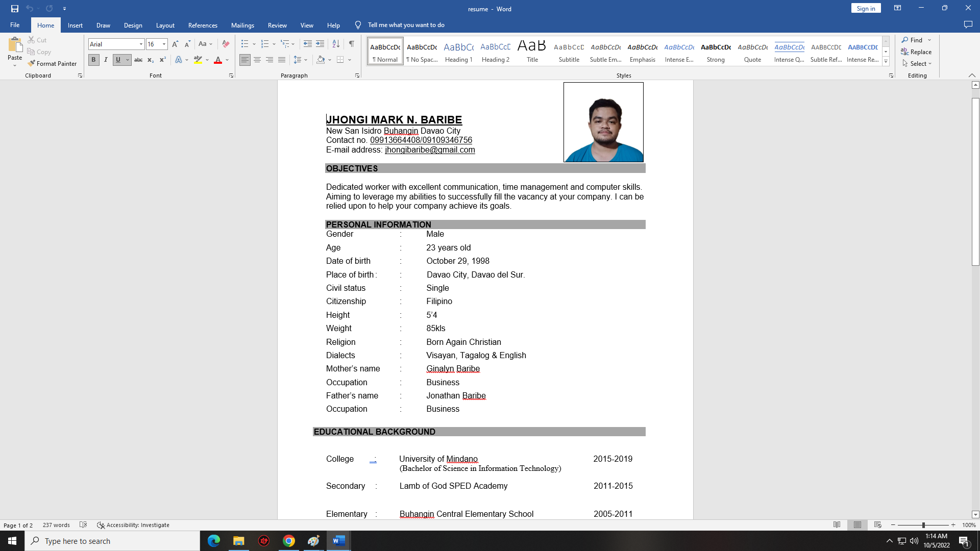
Task: Click the Sort paragraph icon
Action: [336, 44]
